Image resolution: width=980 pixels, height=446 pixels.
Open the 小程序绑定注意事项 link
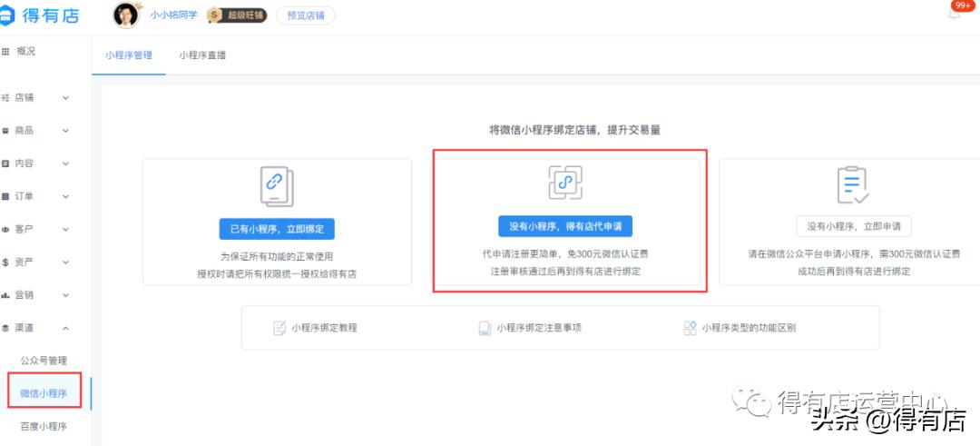[539, 328]
